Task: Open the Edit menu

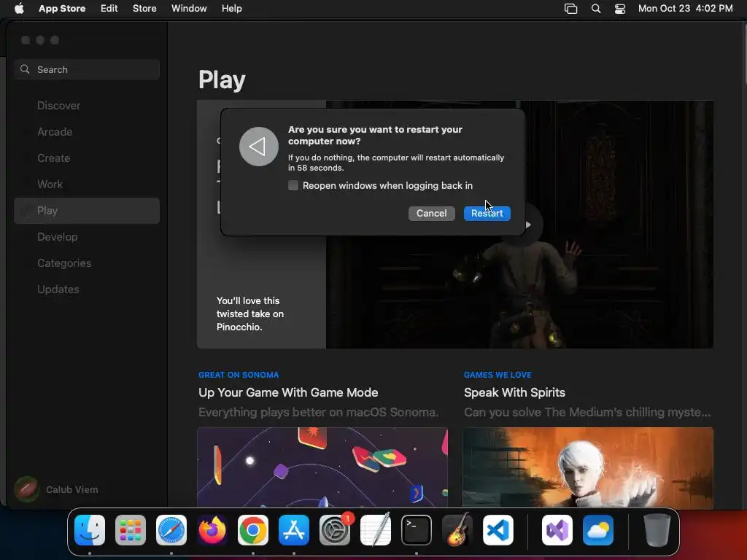Action: (109, 8)
